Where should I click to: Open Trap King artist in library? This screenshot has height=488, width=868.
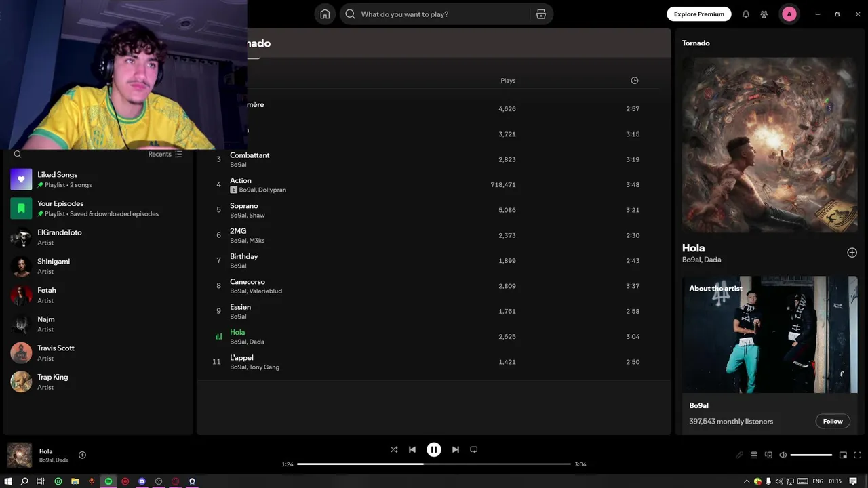point(98,382)
